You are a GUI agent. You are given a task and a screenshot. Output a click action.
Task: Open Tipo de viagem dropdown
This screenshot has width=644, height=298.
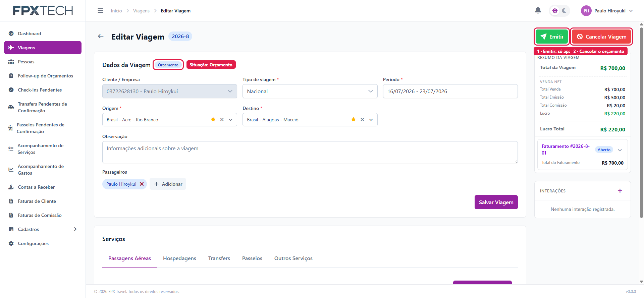click(x=310, y=91)
